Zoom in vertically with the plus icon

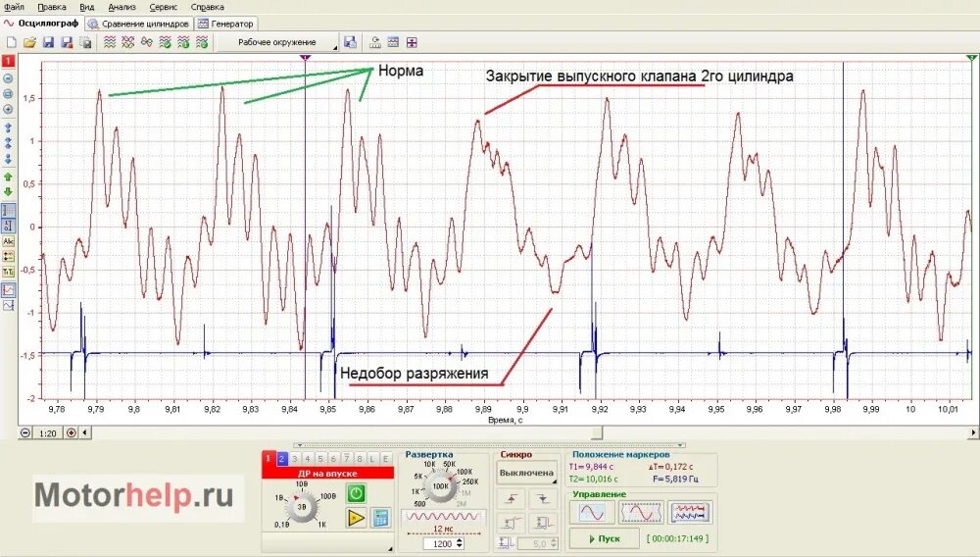[x=8, y=110]
